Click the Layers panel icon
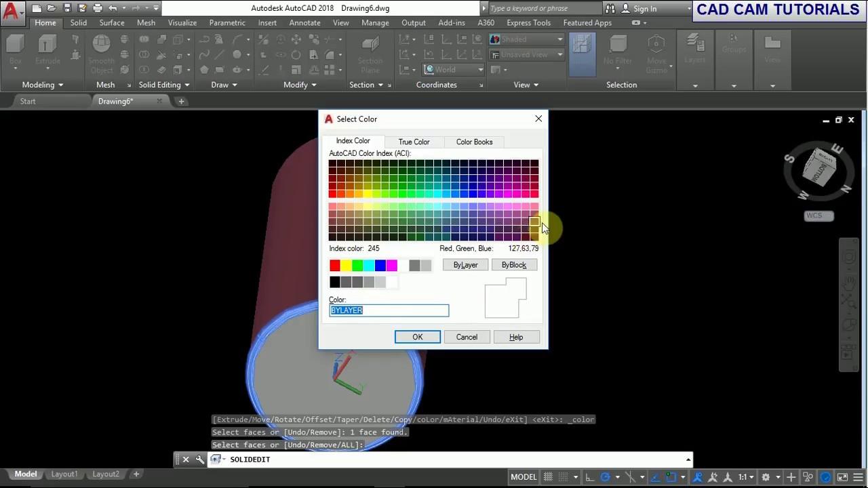 coord(694,49)
